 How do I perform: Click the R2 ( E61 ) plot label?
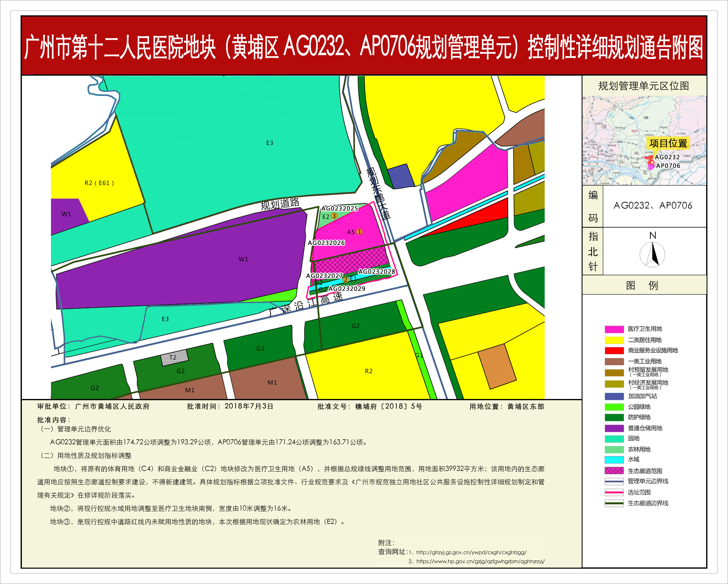click(x=99, y=183)
